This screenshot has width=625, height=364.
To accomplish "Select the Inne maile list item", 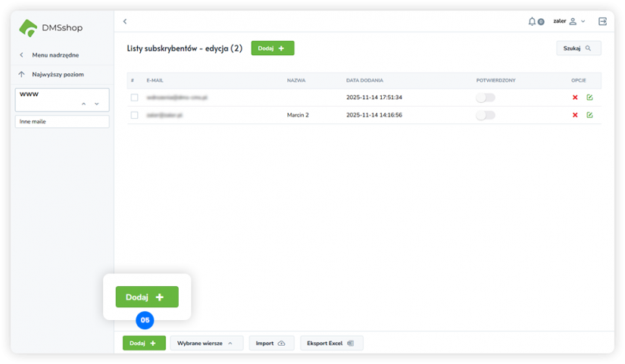I will click(62, 121).
